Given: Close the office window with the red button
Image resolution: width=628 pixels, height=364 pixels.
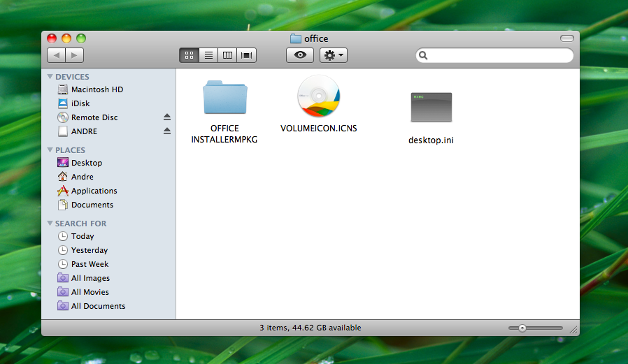Looking at the screenshot, I should pyautogui.click(x=52, y=38).
